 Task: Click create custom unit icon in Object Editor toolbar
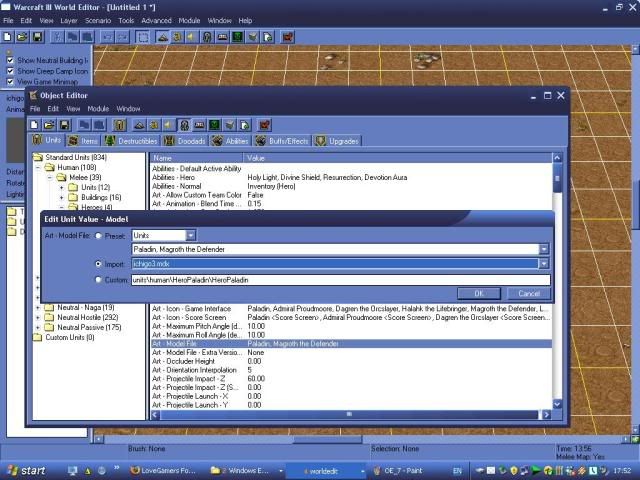click(x=119, y=125)
